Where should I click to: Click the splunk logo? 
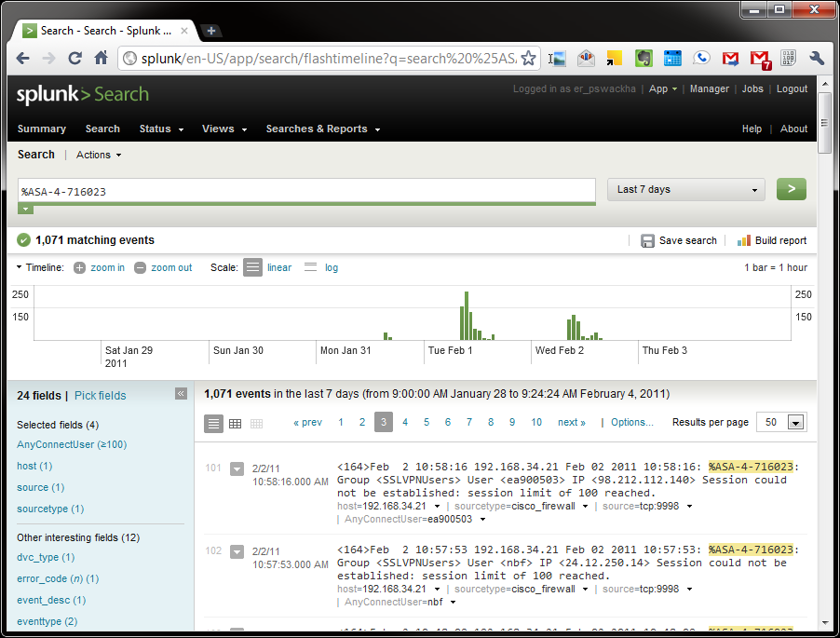click(x=83, y=95)
